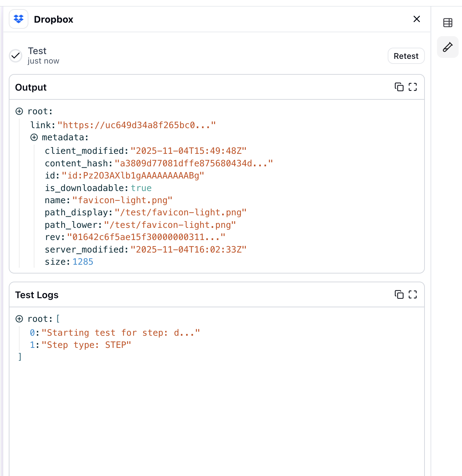Image resolution: width=462 pixels, height=476 pixels.
Task: Click the path_display value
Action: click(180, 213)
